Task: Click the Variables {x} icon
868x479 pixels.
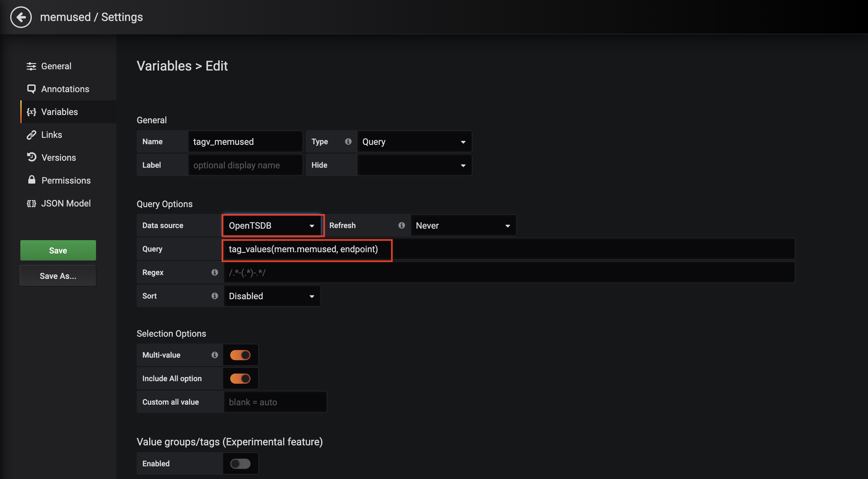Action: (31, 112)
